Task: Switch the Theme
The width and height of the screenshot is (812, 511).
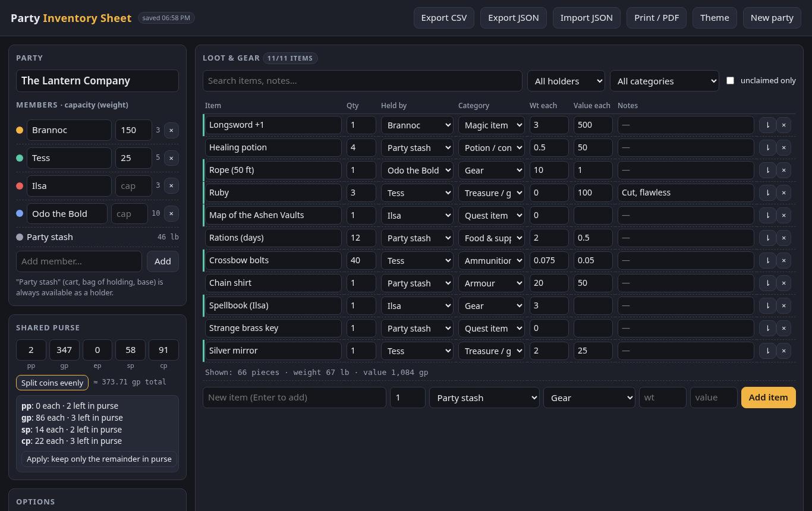Action: point(715,18)
